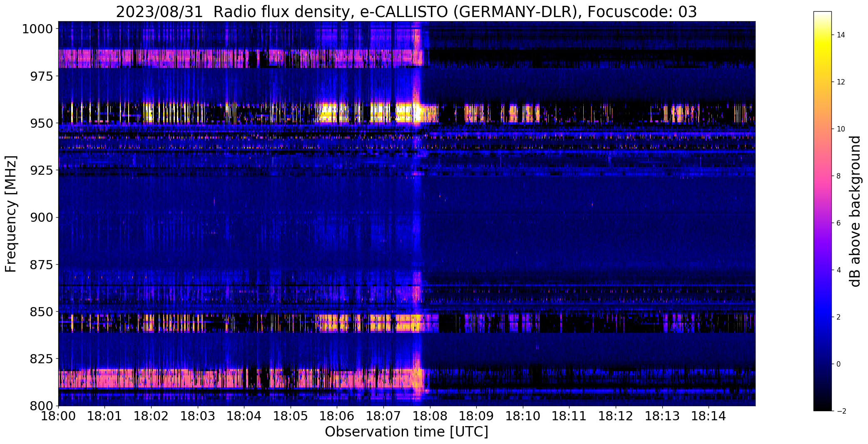Click the 875 MHz tick label
The width and height of the screenshot is (868, 444).
click(41, 265)
